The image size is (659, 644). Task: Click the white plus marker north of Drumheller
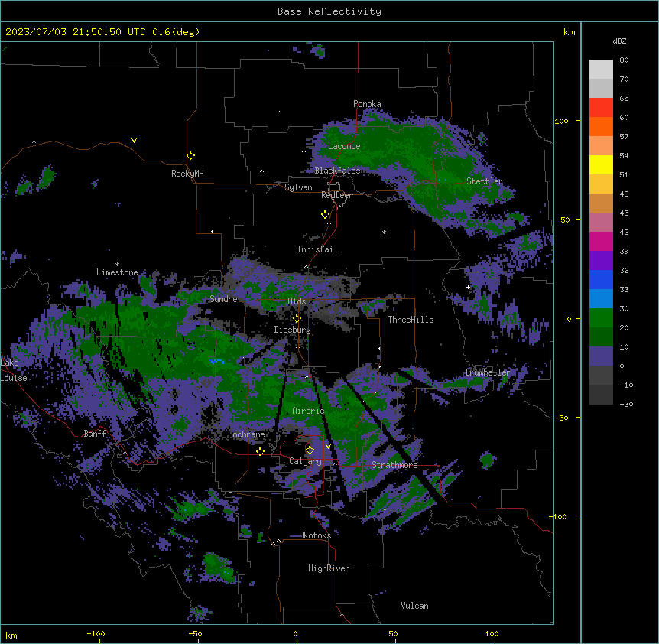[x=468, y=287]
